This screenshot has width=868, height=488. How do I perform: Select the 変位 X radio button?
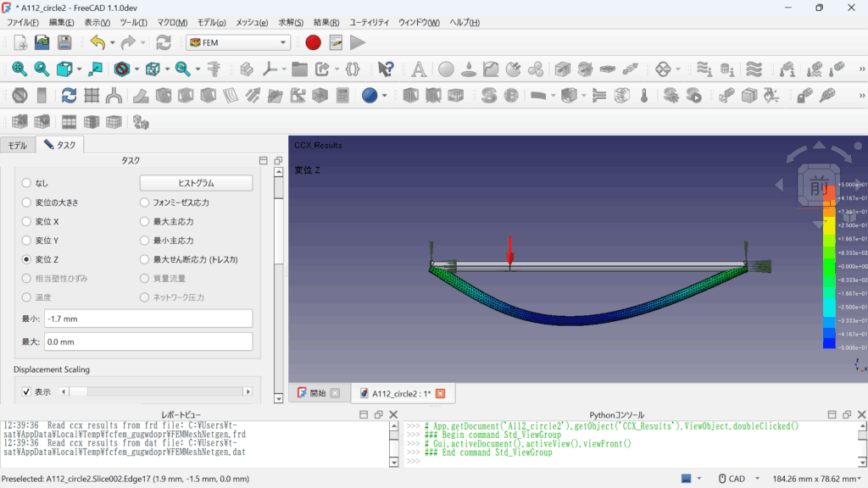point(26,221)
